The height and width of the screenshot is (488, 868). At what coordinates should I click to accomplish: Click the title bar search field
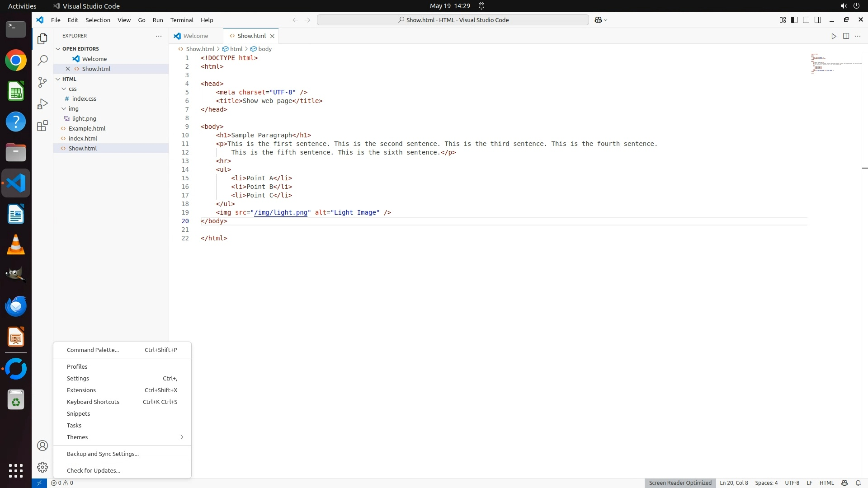(x=453, y=20)
